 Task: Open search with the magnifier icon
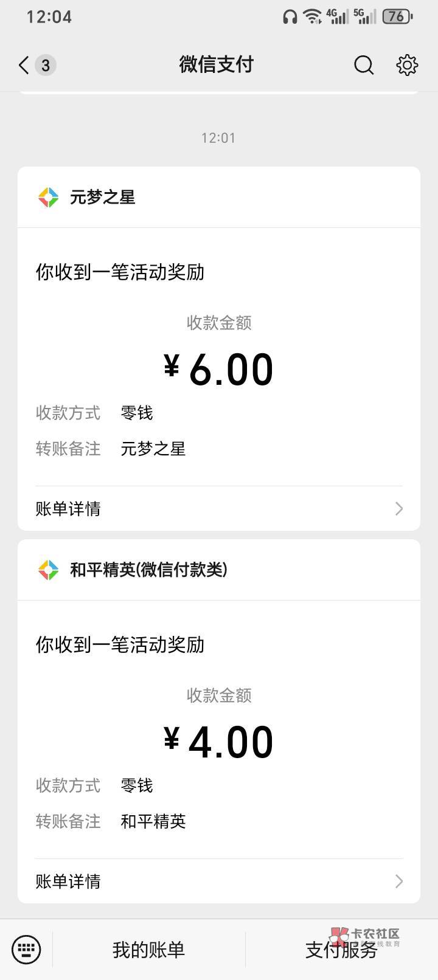pos(364,65)
